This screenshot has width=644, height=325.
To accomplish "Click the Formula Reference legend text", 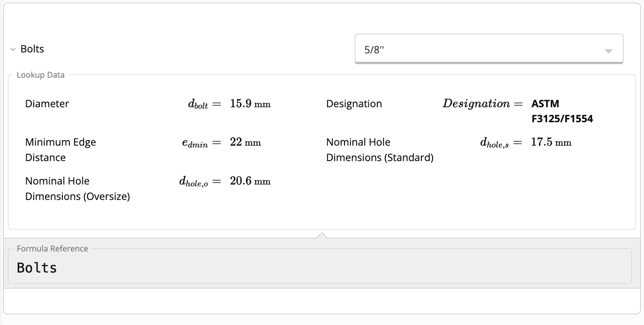I will tap(52, 249).
